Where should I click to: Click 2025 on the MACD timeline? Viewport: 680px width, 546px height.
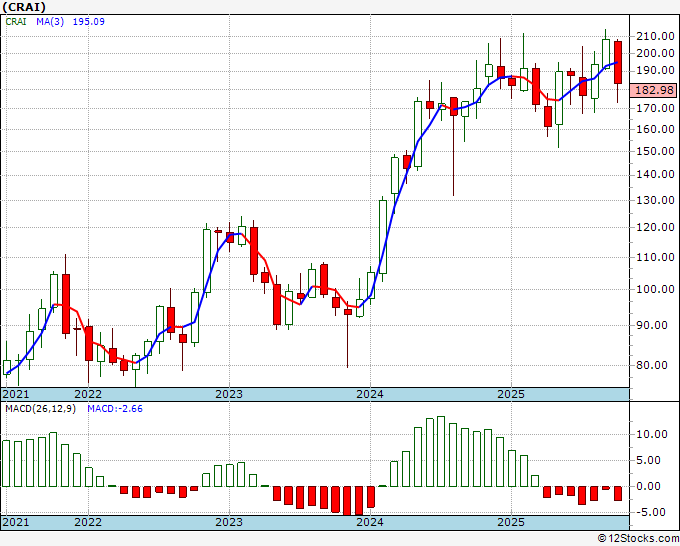click(x=511, y=522)
